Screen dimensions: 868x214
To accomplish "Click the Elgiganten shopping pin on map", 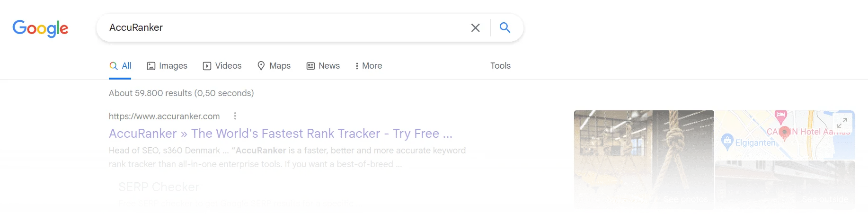I will (x=727, y=141).
